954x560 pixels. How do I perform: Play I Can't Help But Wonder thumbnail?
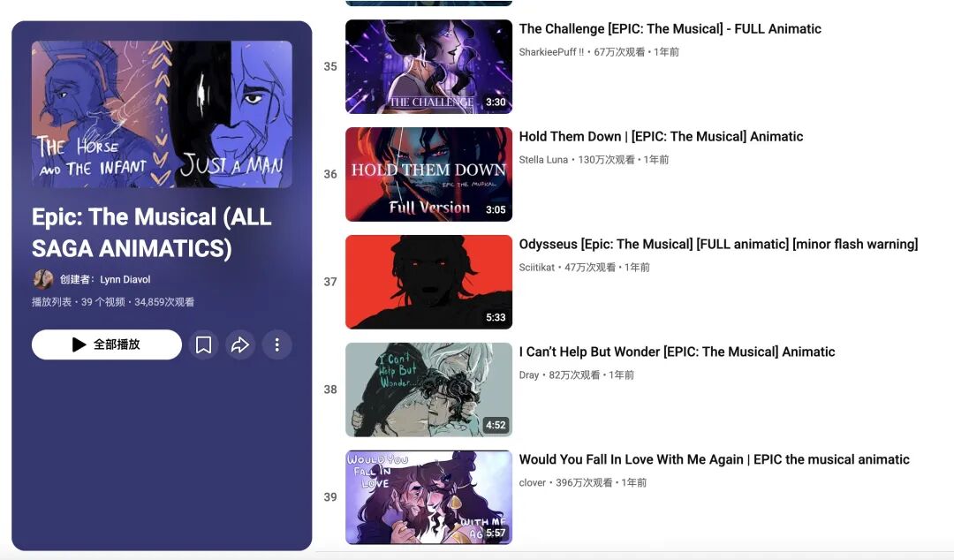pos(429,390)
